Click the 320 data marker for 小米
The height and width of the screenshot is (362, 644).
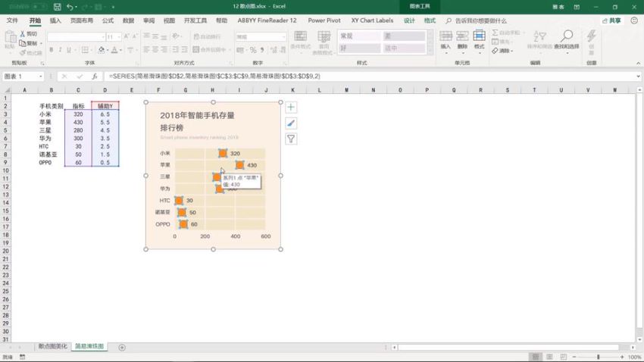pos(223,153)
